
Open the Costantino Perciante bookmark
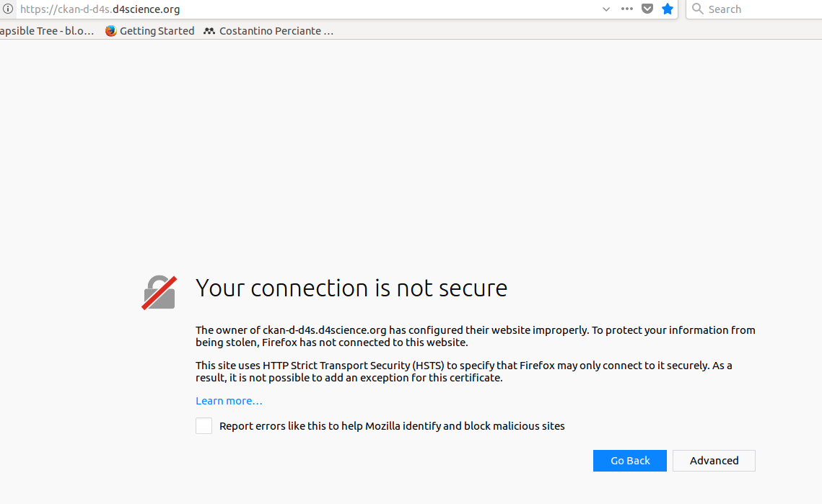click(268, 31)
